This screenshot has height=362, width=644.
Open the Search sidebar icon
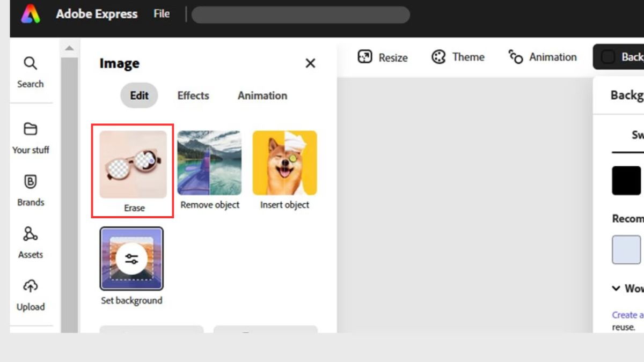(30, 63)
